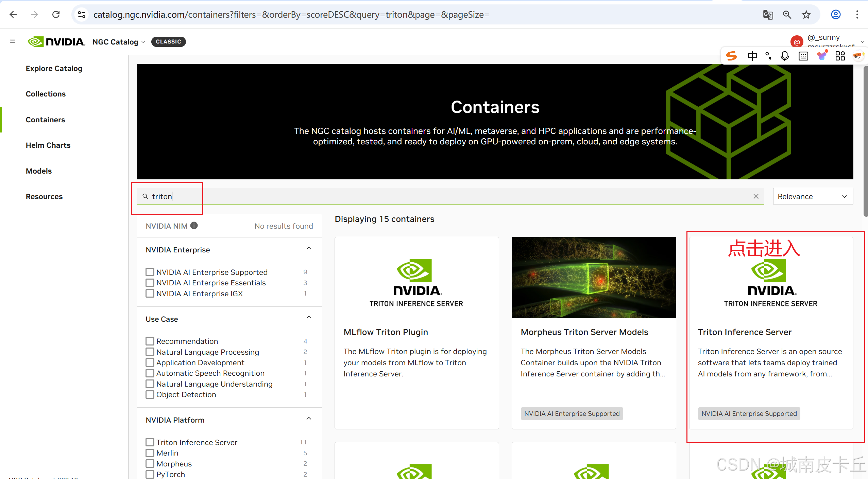This screenshot has height=479, width=868.
Task: Click the hamburger menu icon
Action: (x=13, y=41)
